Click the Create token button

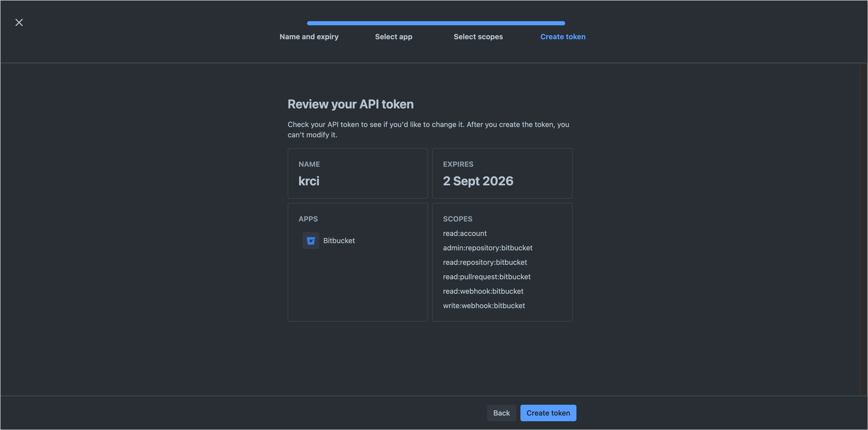pyautogui.click(x=548, y=412)
